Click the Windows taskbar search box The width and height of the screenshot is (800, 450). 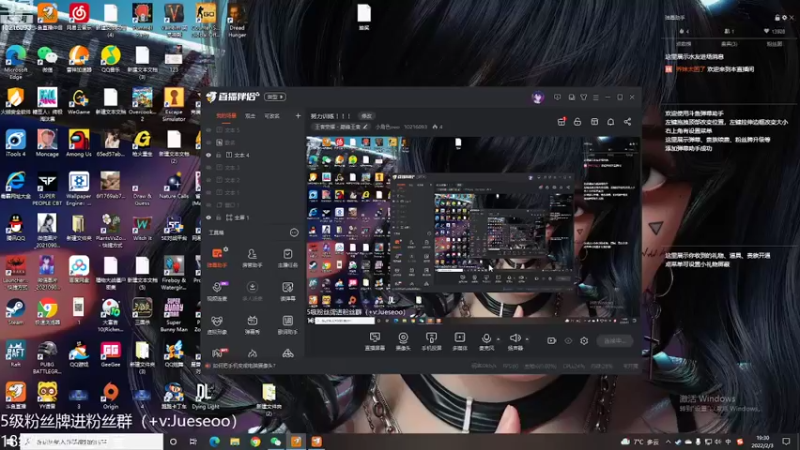[x=92, y=441]
